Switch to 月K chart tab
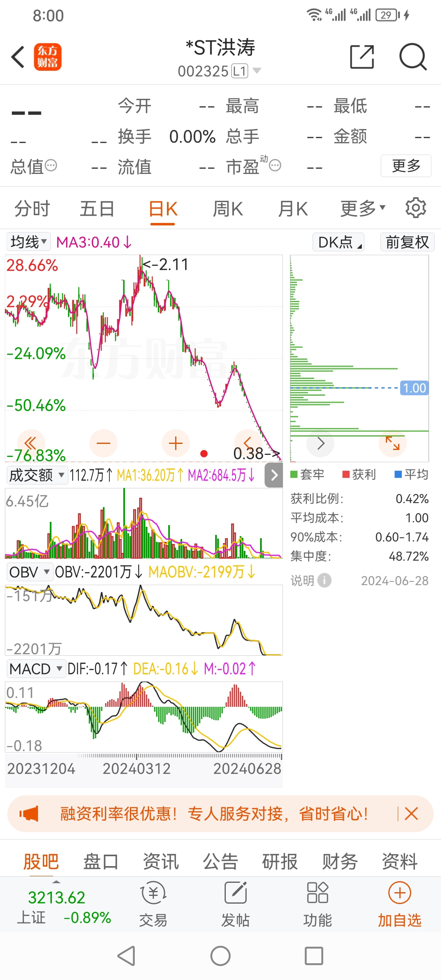Screen dimensions: 441x980 293,209
